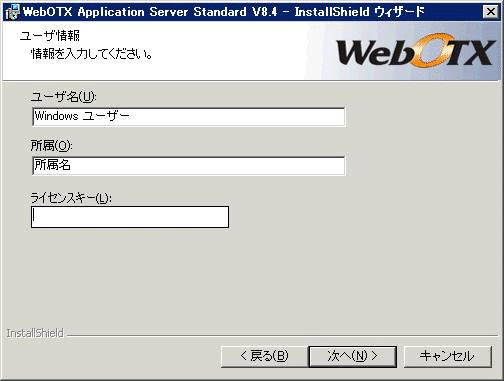Viewport: 504px width, 381px height.
Task: Focus the ユーザ名 input field
Action: [189, 117]
